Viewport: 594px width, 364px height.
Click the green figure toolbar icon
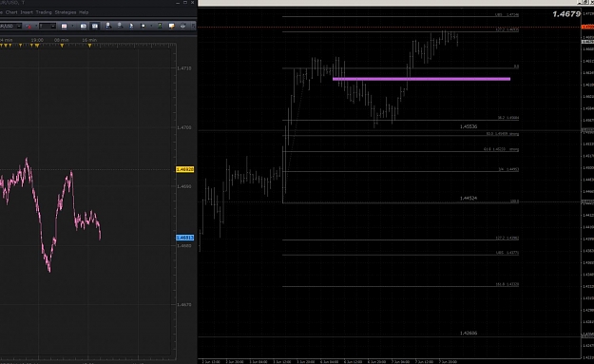coord(160,26)
